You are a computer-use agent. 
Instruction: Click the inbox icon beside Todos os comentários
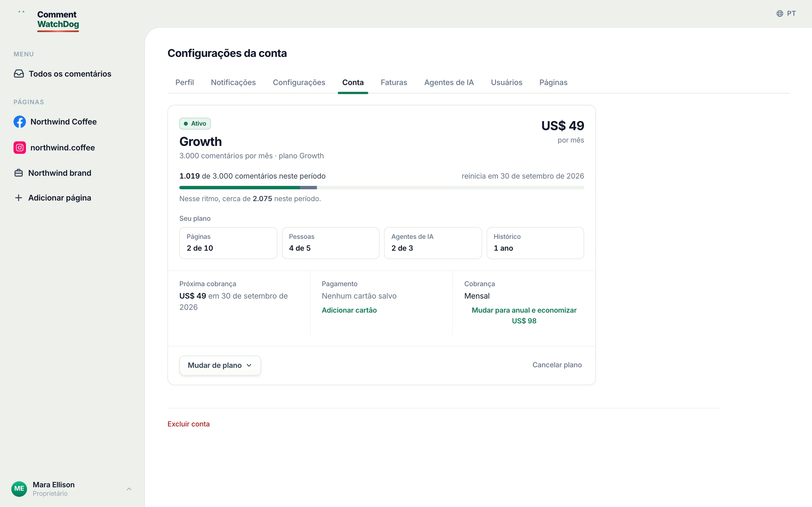[x=19, y=74]
